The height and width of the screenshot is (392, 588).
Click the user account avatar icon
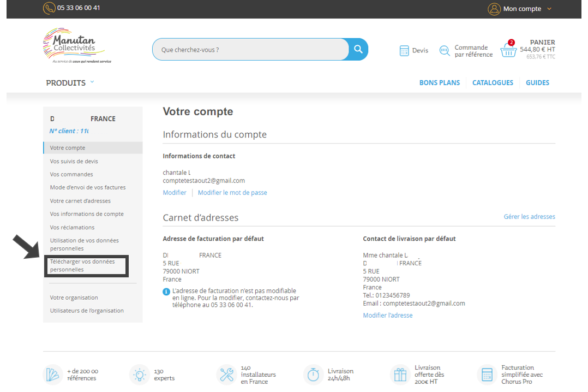(494, 9)
